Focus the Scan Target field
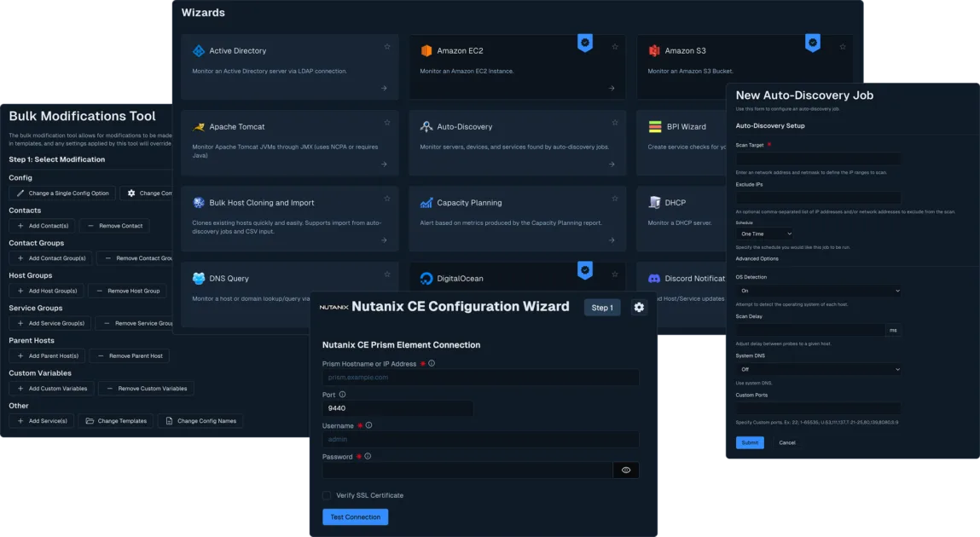The height and width of the screenshot is (537, 980). pyautogui.click(x=819, y=159)
